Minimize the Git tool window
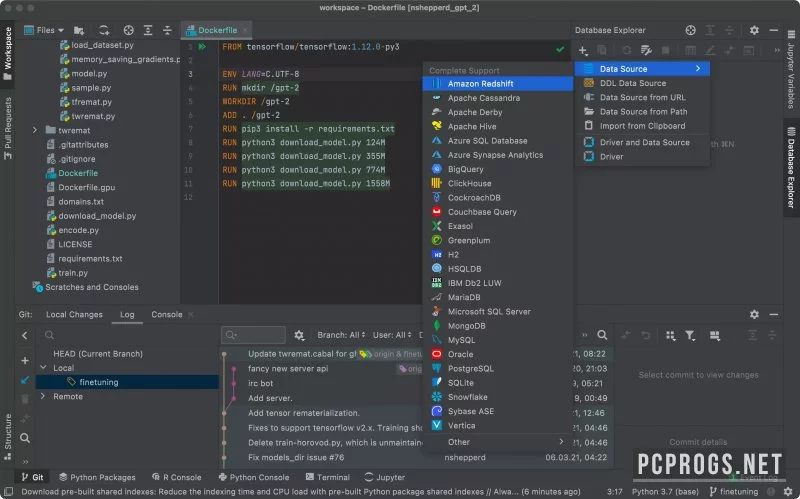This screenshot has width=800, height=499. pos(773,314)
